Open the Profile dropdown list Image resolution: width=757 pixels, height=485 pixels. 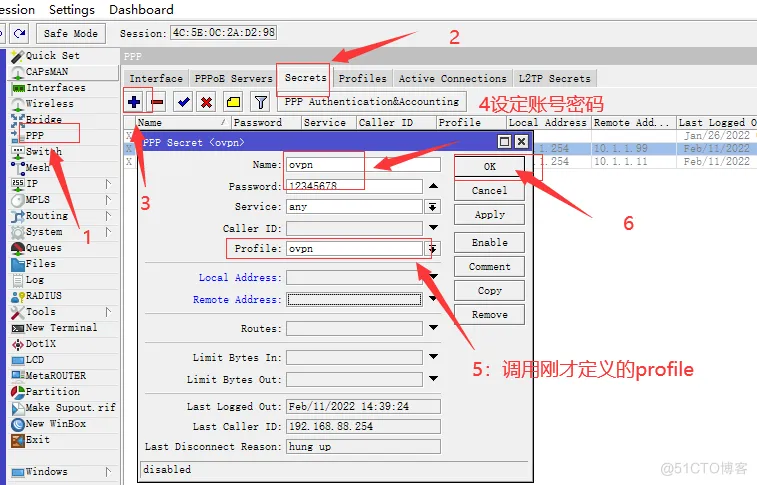pos(433,248)
